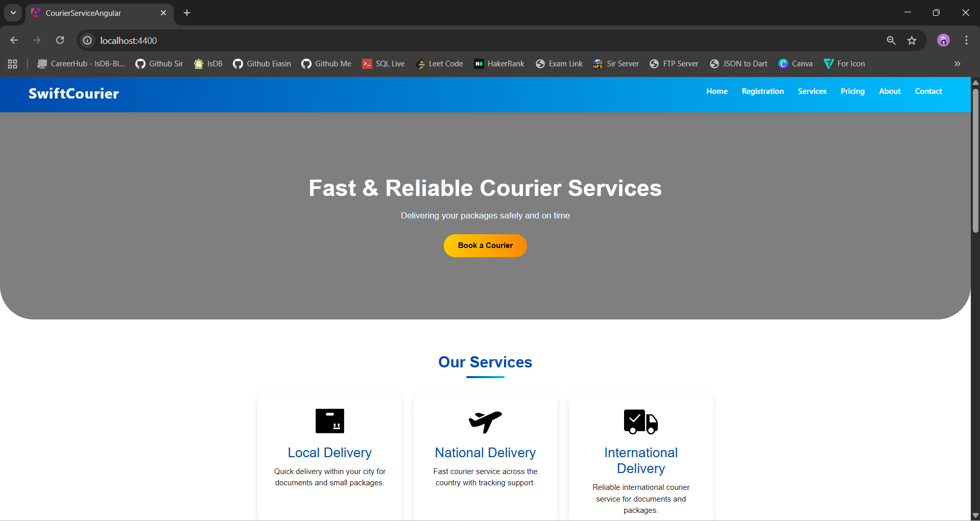The width and height of the screenshot is (980, 521).
Task: View site information icon in address bar
Action: (88, 40)
